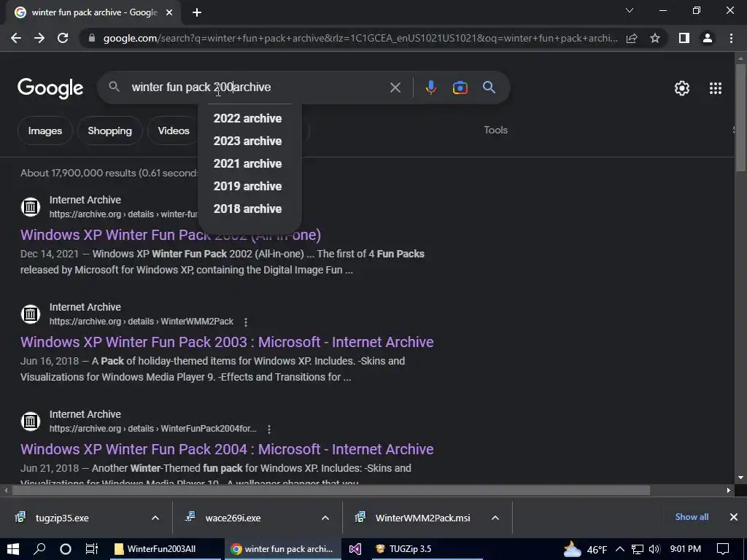Go forward to the next page

pyautogui.click(x=39, y=38)
